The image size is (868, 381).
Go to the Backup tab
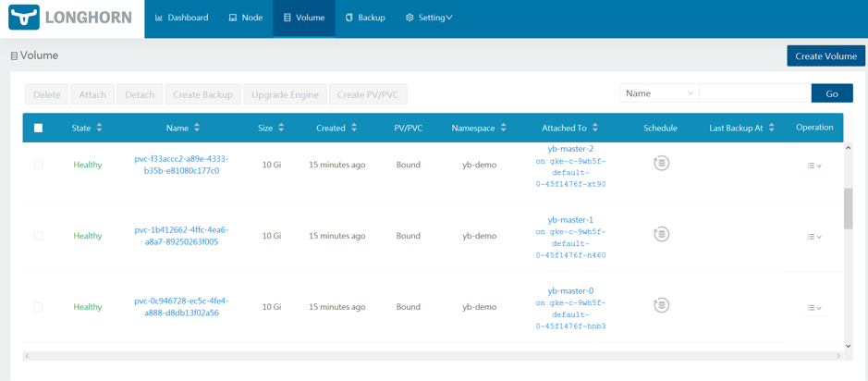tap(365, 18)
